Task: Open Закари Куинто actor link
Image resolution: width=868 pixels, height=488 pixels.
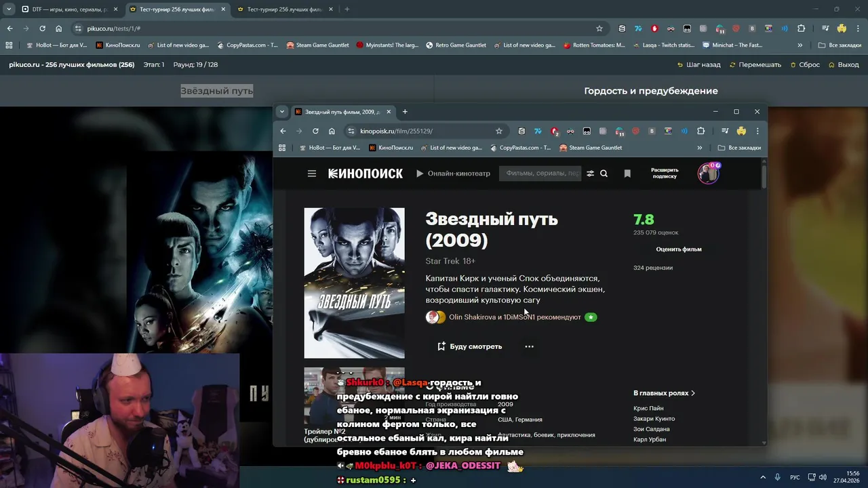Action: pos(654,419)
